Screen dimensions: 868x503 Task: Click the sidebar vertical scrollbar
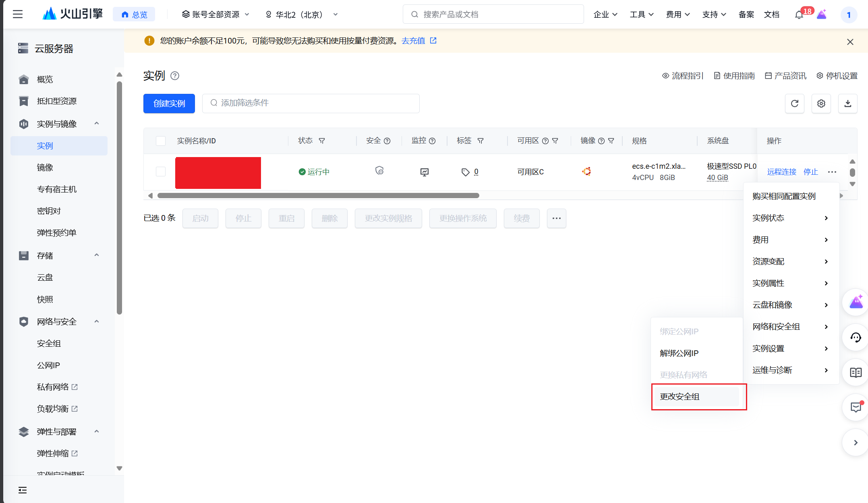coord(119,197)
